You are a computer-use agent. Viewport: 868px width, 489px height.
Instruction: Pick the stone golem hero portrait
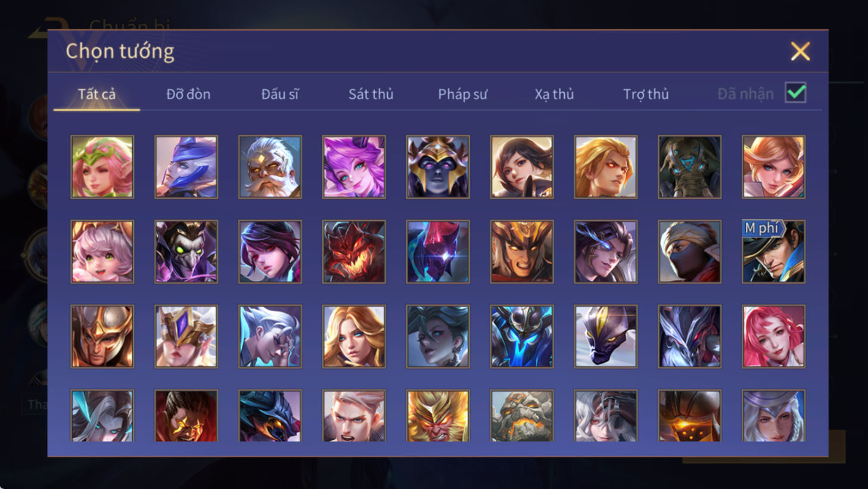pos(522,416)
